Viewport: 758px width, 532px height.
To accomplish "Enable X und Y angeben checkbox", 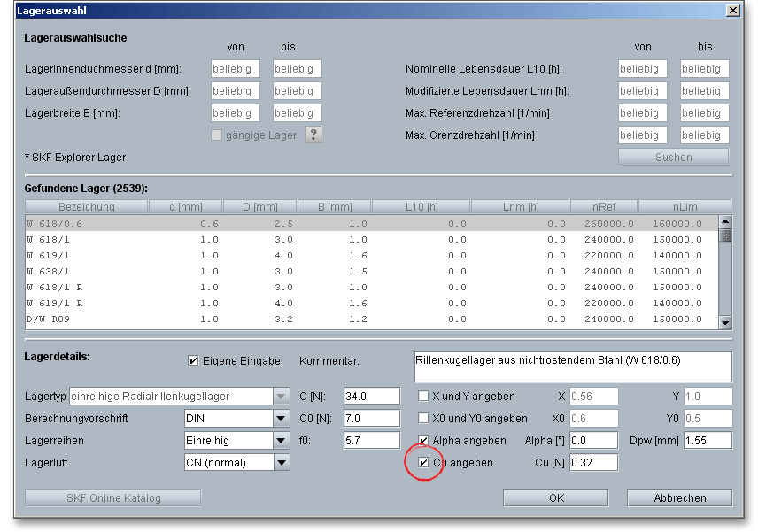I will click(423, 396).
